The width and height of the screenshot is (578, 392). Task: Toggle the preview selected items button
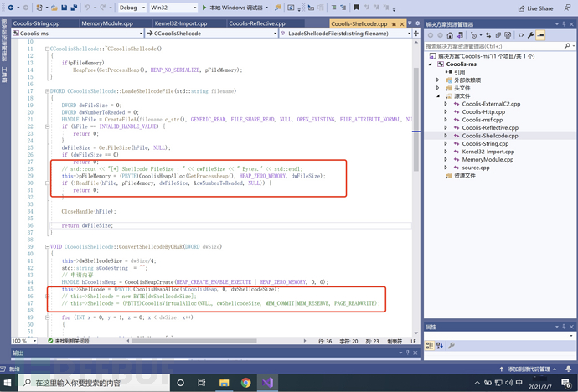pyautogui.click(x=539, y=35)
